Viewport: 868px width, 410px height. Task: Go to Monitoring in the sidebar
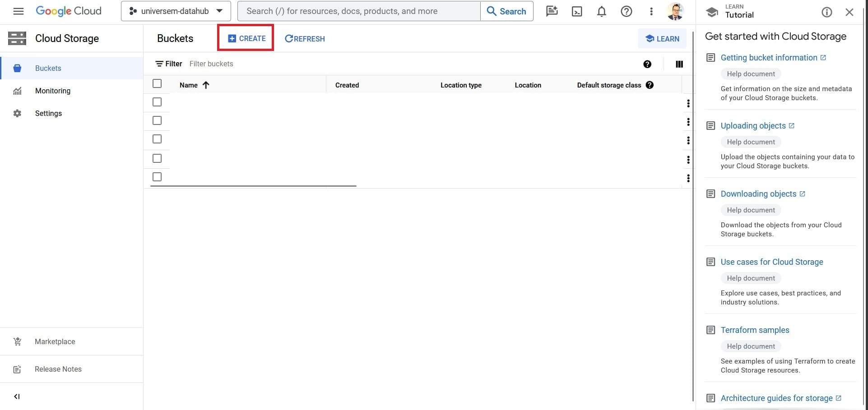pos(53,91)
